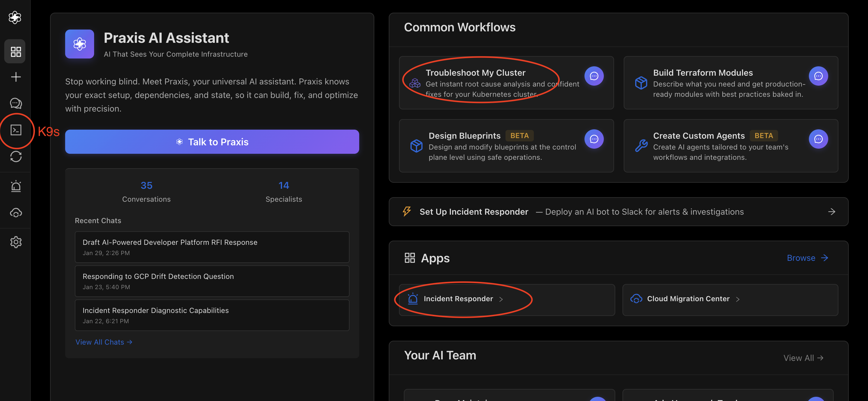Open the cloud migration icon in sidebar
868x401 pixels.
(15, 213)
